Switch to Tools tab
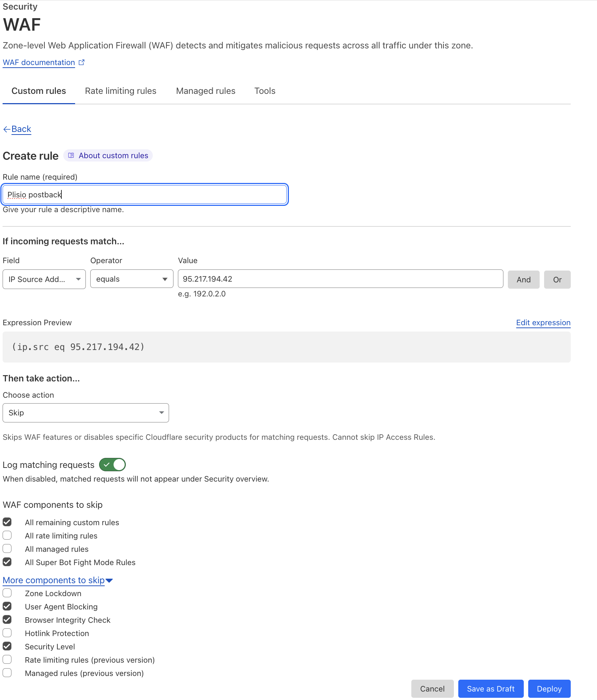Screen dimensions: 597x700 pos(265,91)
